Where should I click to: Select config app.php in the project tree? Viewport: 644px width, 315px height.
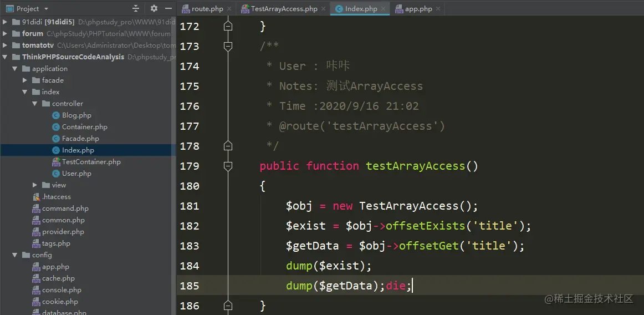coord(55,267)
